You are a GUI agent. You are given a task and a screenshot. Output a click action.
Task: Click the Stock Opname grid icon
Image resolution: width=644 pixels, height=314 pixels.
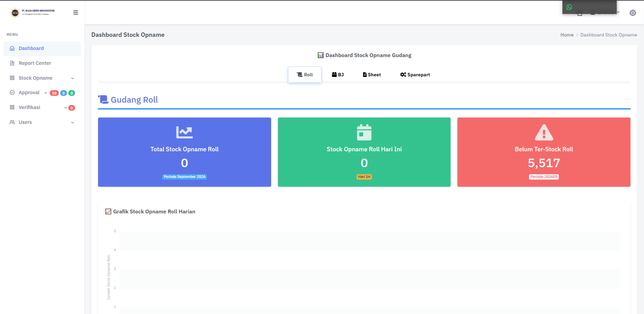(12, 78)
